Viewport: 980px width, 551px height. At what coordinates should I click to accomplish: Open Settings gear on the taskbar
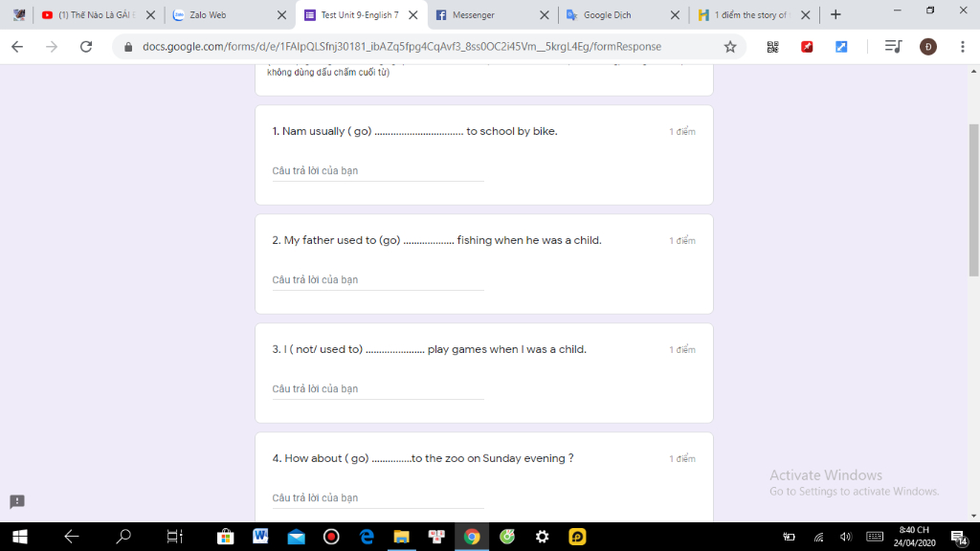542,537
